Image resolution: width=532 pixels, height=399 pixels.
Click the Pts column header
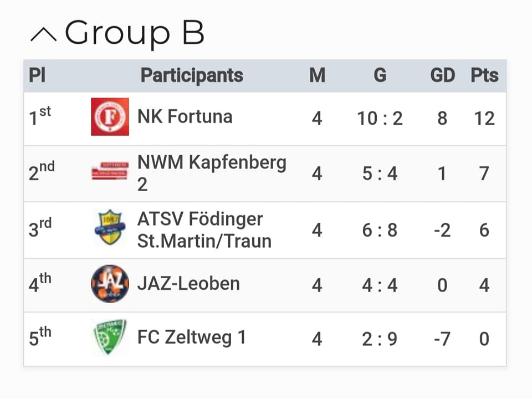(x=484, y=75)
